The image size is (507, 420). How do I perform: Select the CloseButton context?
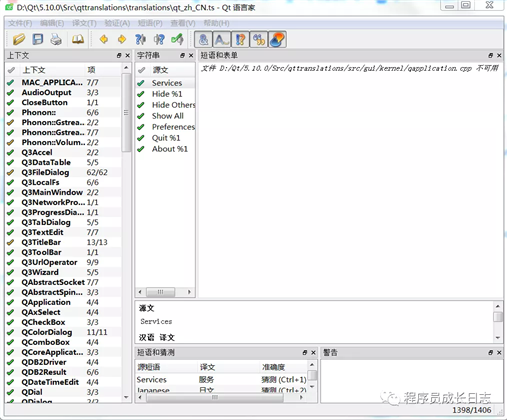coord(63,102)
